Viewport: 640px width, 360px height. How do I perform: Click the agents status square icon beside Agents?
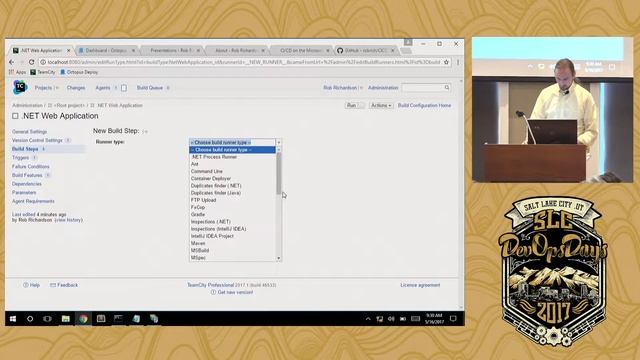click(x=124, y=88)
